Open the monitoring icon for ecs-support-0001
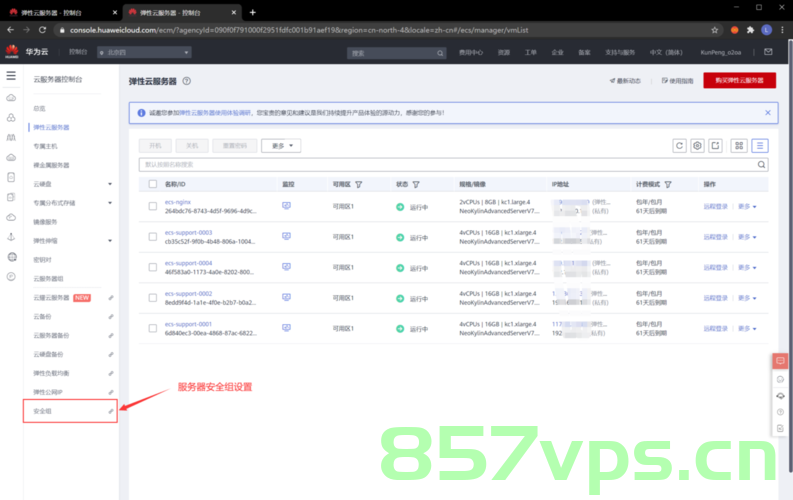The height and width of the screenshot is (500, 793). click(x=286, y=328)
